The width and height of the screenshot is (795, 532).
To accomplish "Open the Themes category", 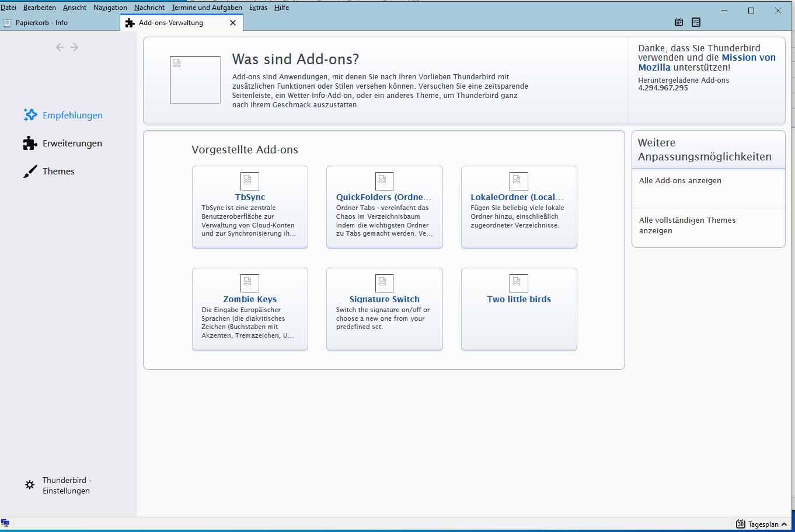I will [58, 171].
